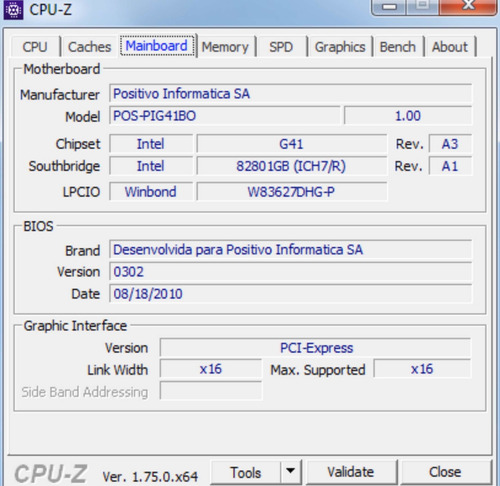Click the southbridge revision A1
Screen dimensions: 500x486
click(x=450, y=166)
